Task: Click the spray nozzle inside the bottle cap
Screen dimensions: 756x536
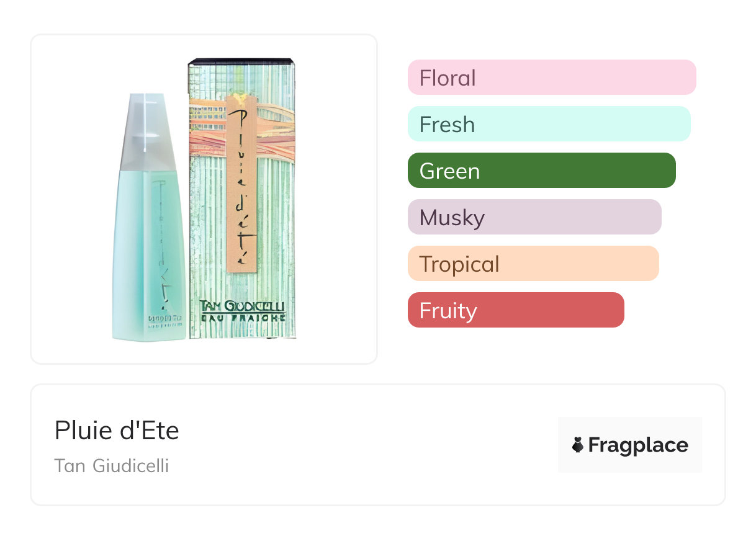Action: 146,121
